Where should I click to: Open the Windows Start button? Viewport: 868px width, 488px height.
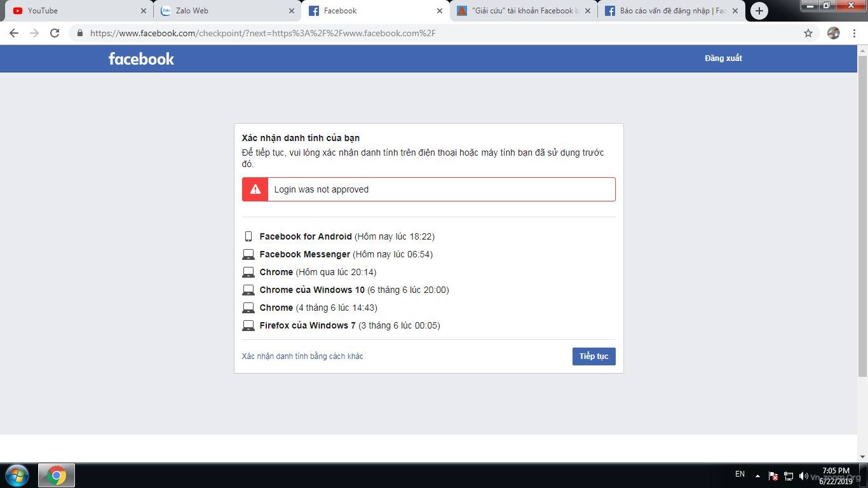coord(17,475)
